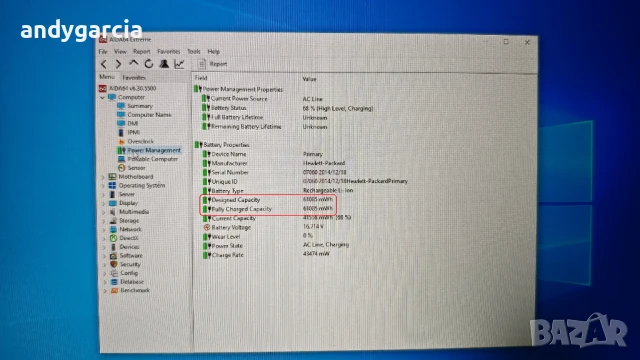640x360 pixels.
Task: Expand the Network tree node
Action: click(104, 230)
